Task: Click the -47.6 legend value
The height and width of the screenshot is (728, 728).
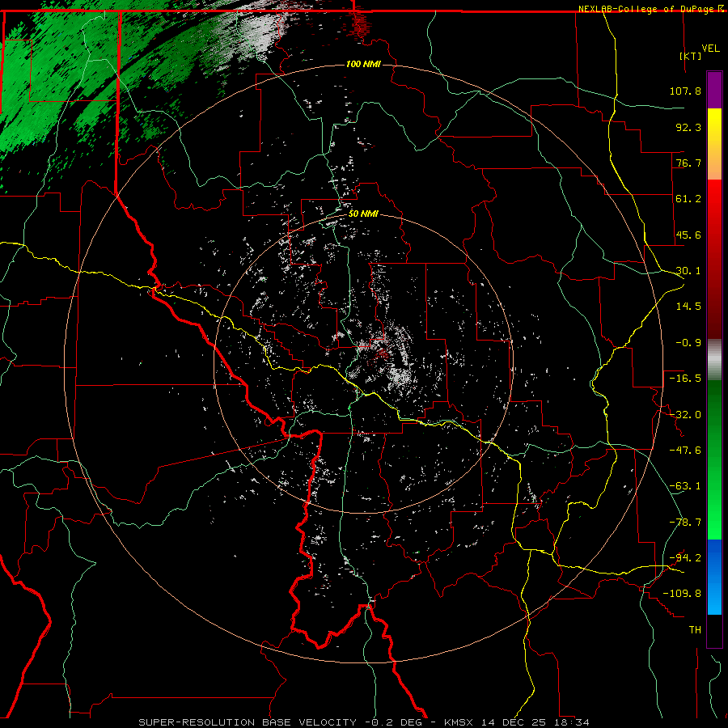Action: point(685,451)
